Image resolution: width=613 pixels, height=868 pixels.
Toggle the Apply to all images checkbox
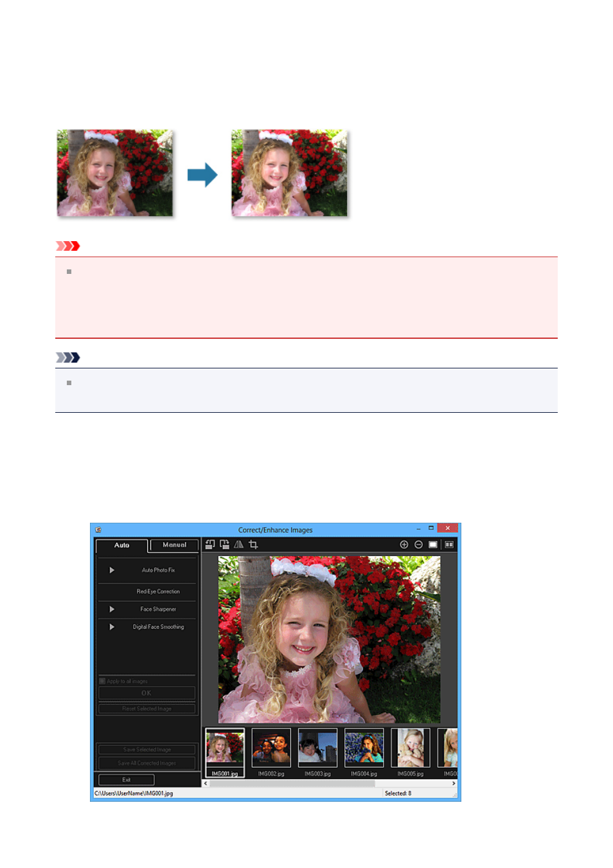(x=102, y=681)
